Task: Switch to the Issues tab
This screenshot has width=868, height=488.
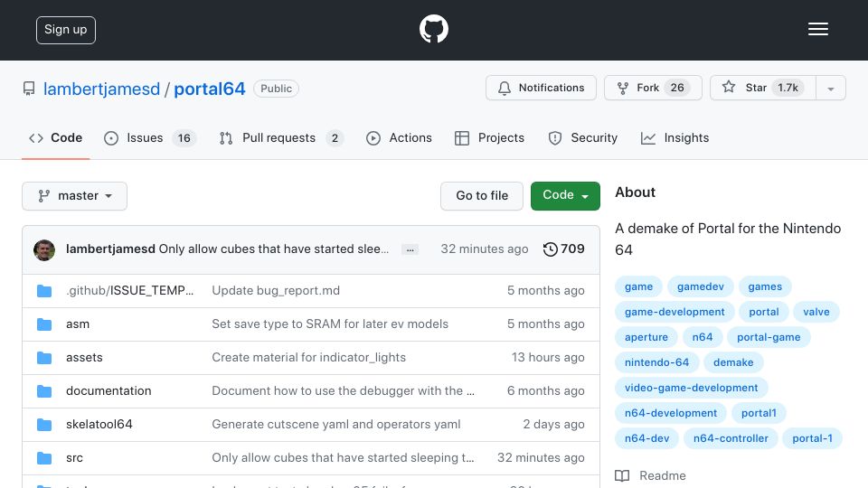Action: click(150, 137)
